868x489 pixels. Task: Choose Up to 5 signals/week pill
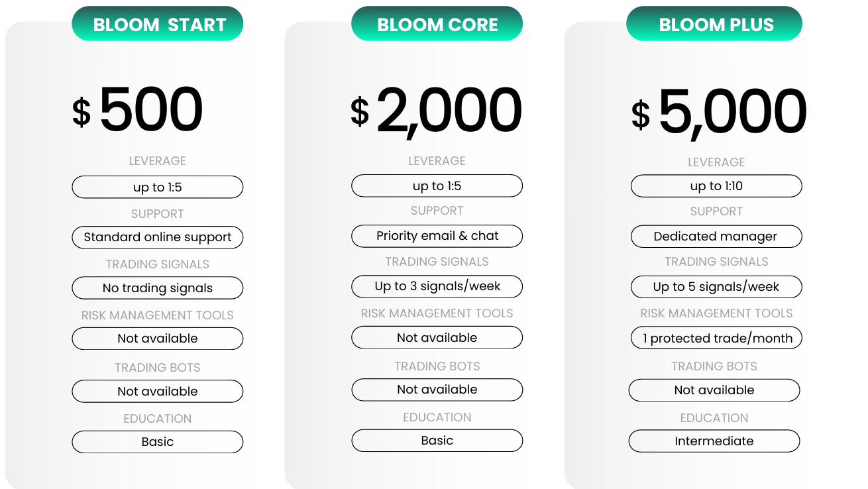716,287
